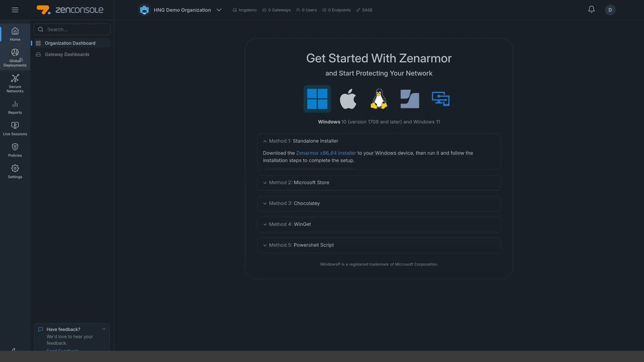Select the fourth blue-gray platform icon
The width and height of the screenshot is (644, 362).
409,99
